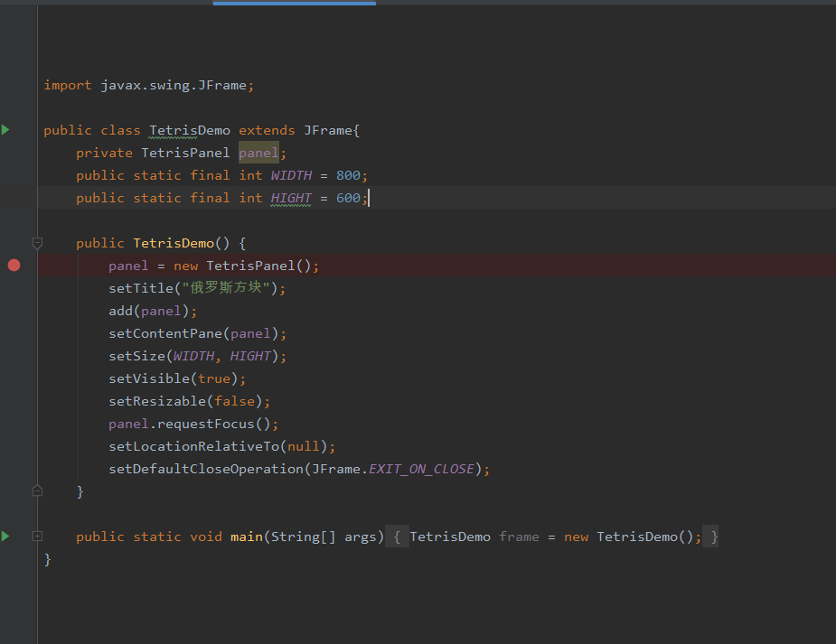Run main method via gutter arrow
836x644 pixels.
[x=5, y=536]
